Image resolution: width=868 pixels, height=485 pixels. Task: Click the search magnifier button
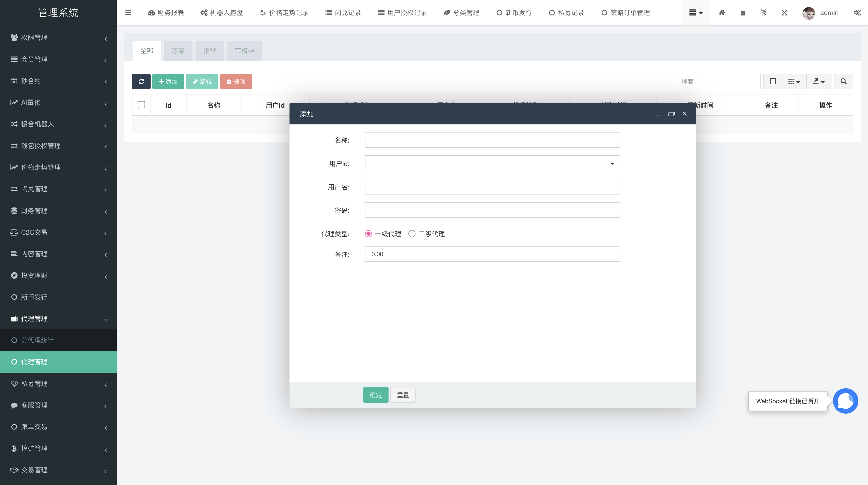pyautogui.click(x=843, y=82)
